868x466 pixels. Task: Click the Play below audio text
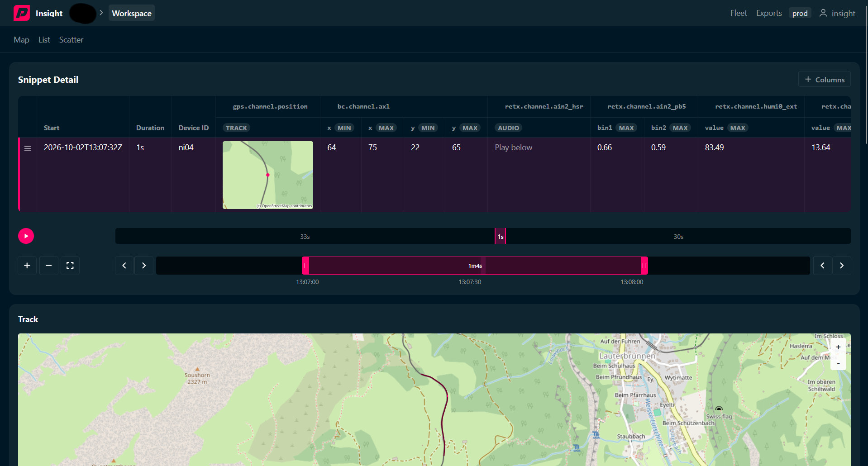click(513, 147)
